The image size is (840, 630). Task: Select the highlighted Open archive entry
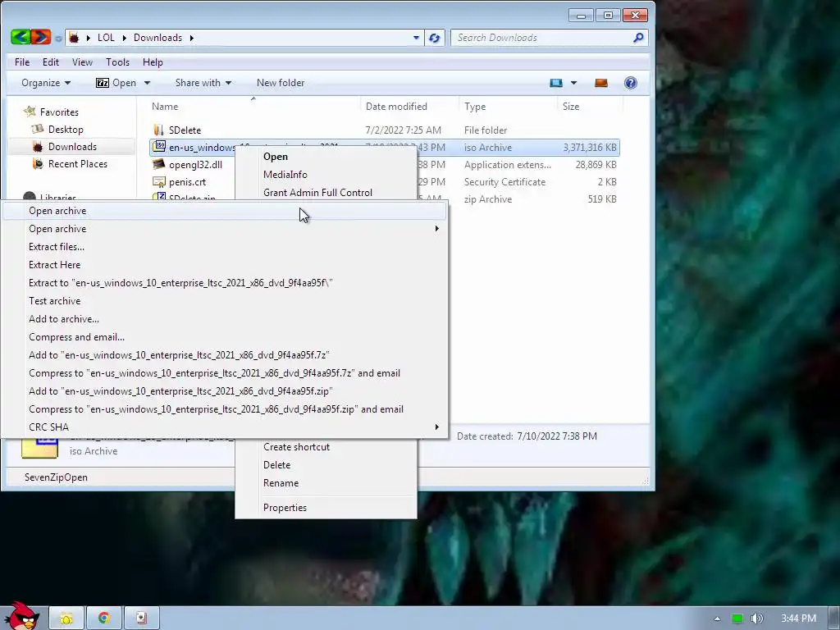point(225,211)
